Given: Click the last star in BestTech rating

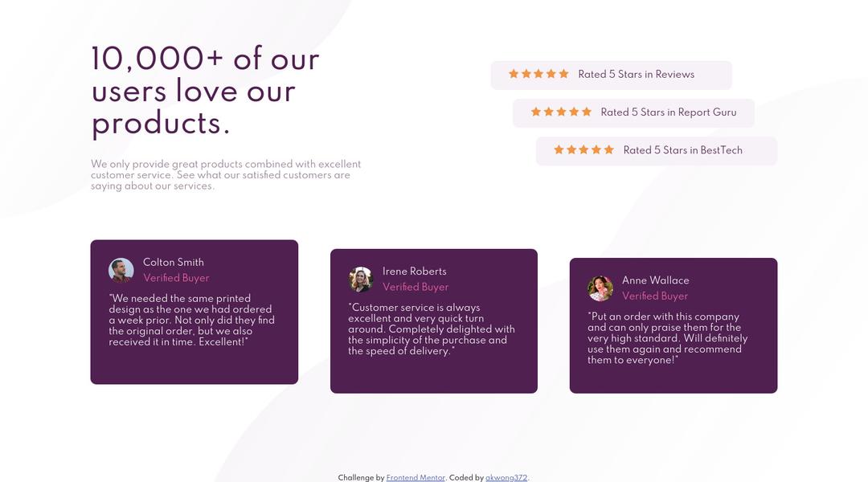Looking at the screenshot, I should click(608, 149).
